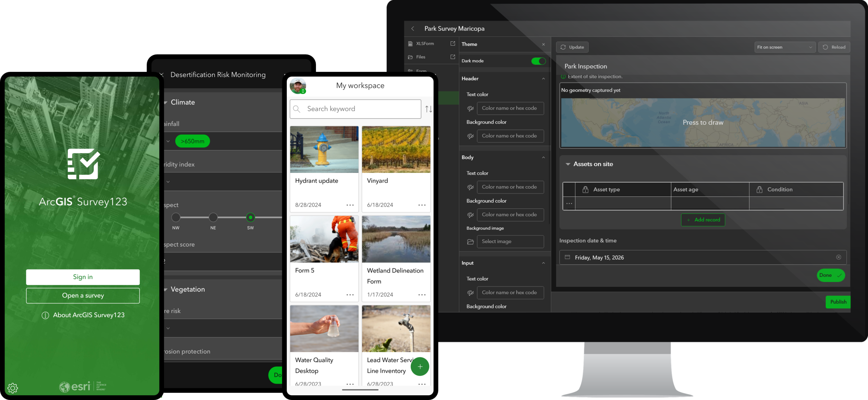Open Header text color picker icon
The height and width of the screenshot is (400, 868).
[470, 109]
